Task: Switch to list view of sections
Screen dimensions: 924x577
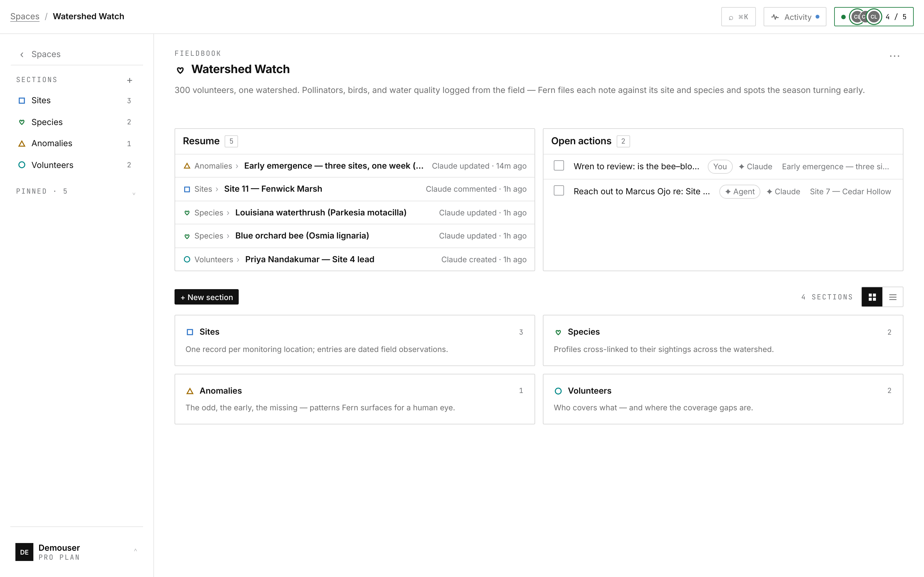Action: pos(893,297)
